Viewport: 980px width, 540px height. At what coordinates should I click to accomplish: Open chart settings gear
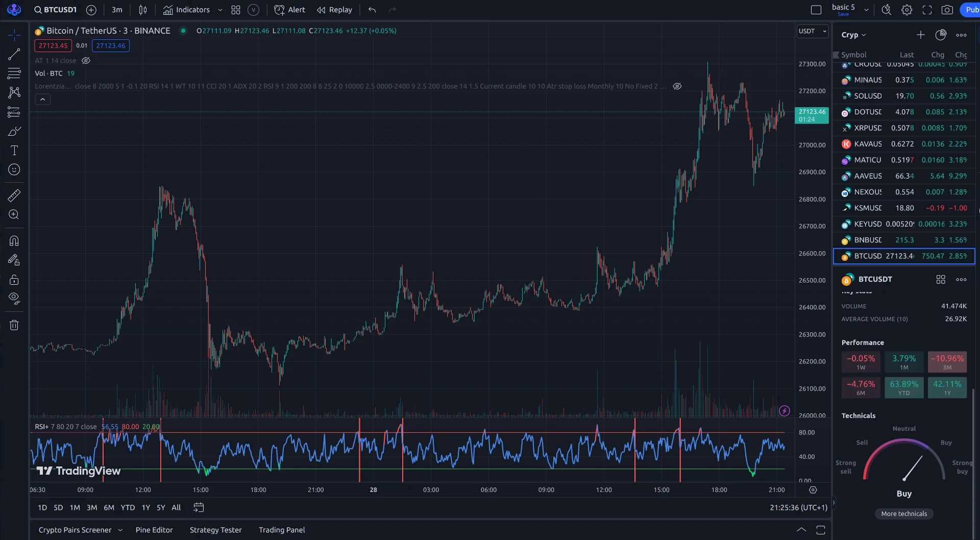(x=907, y=10)
